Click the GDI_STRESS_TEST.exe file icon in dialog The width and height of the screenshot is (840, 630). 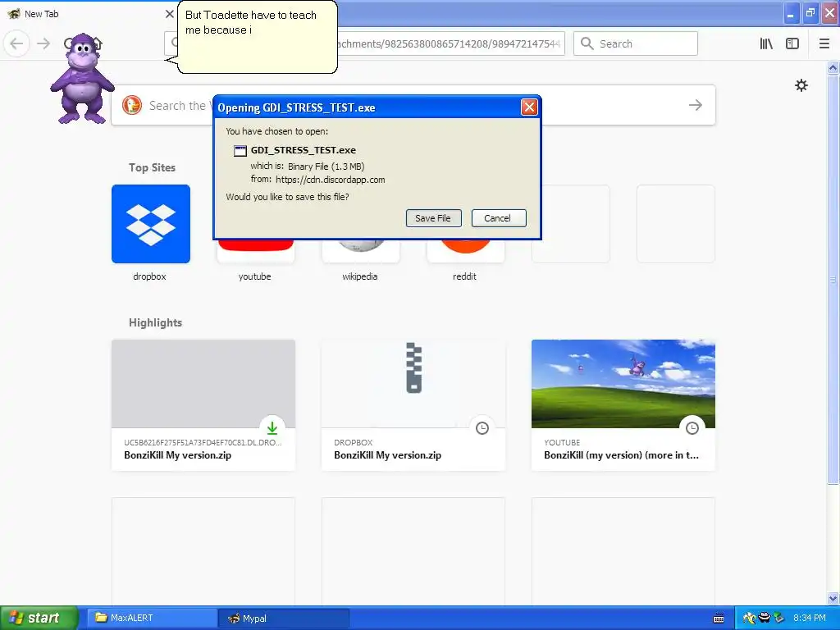tap(240, 151)
